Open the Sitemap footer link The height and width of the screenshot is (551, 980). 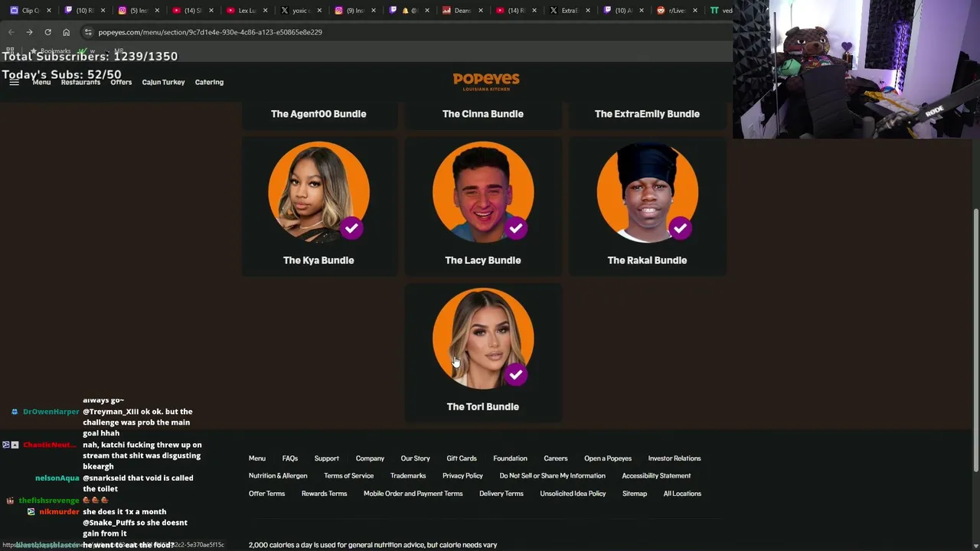[635, 494]
